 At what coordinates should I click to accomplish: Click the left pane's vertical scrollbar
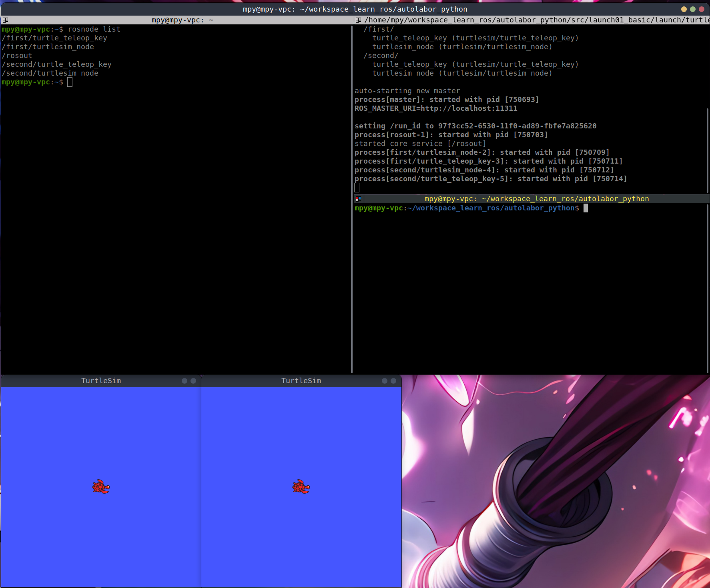352,200
